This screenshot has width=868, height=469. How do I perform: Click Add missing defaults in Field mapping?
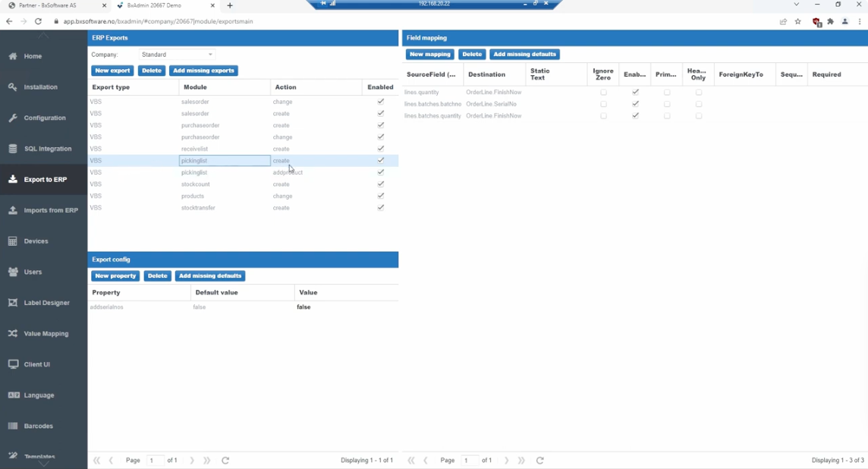[x=524, y=55]
